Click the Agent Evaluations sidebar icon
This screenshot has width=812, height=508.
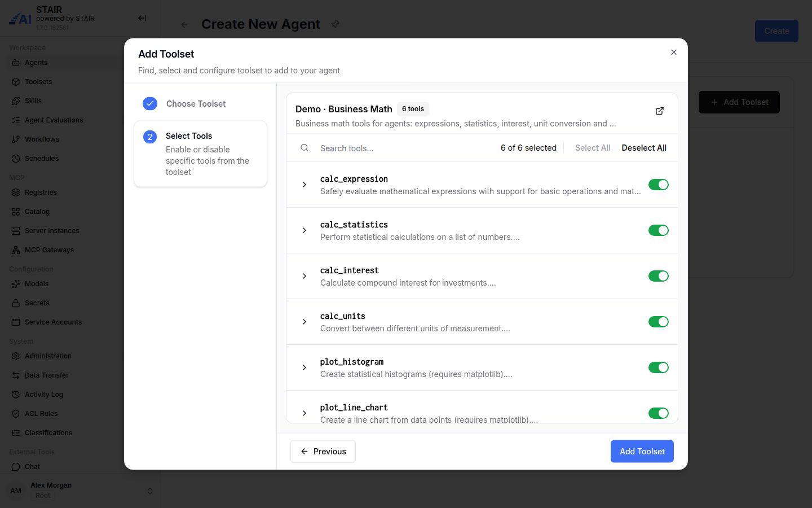pyautogui.click(x=16, y=120)
